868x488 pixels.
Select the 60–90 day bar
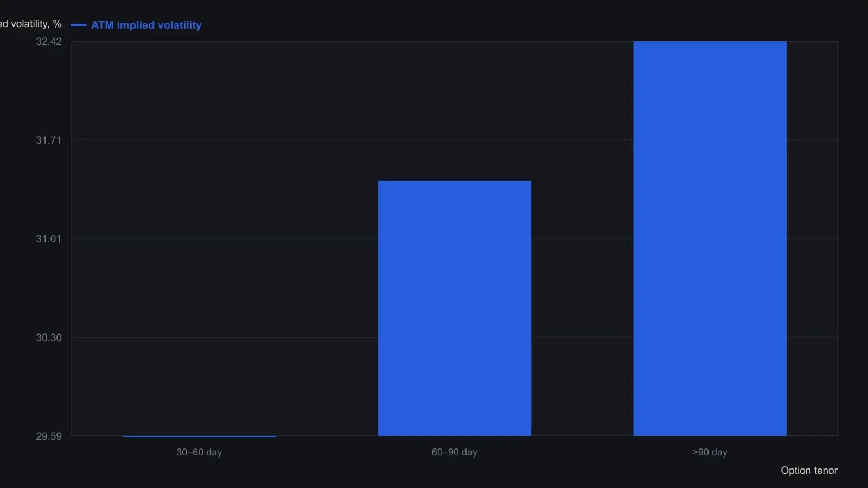455,308
